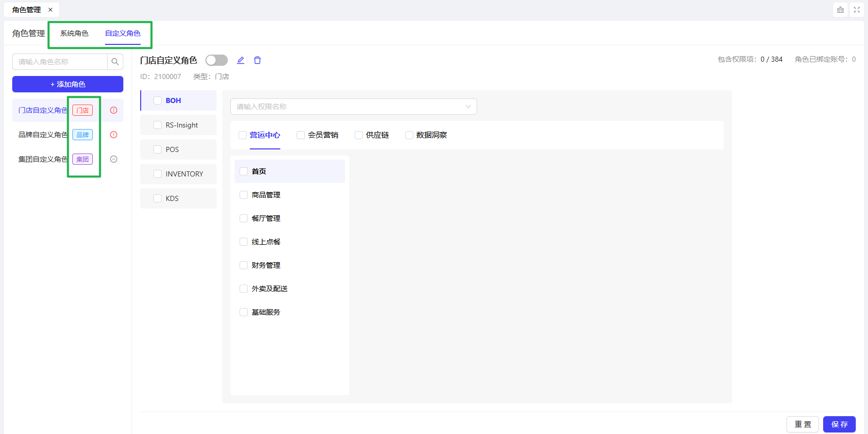Click the warning icon on 门店自定义角色 row
Screen dimensions: 868x434
[114, 110]
